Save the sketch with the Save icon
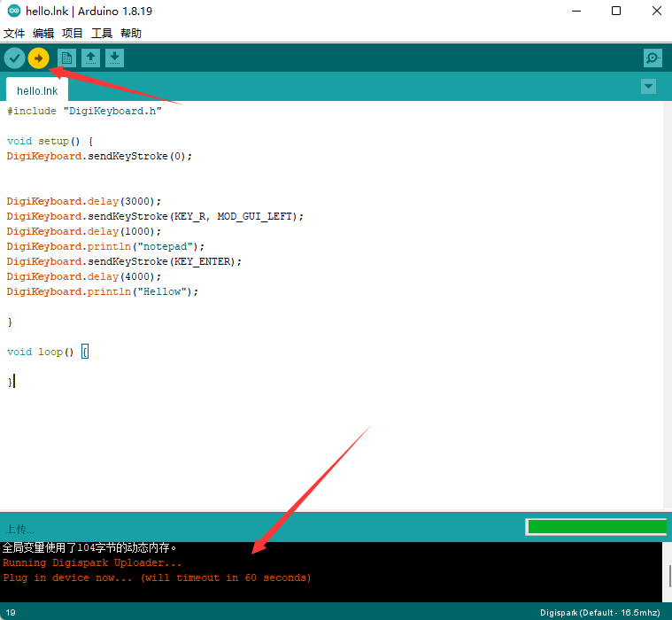 click(114, 58)
